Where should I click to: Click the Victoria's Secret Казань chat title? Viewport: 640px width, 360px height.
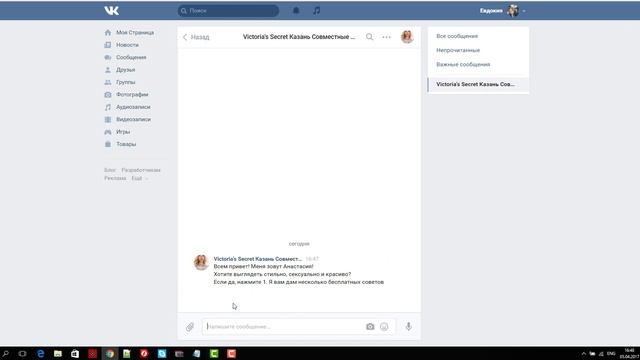point(299,37)
